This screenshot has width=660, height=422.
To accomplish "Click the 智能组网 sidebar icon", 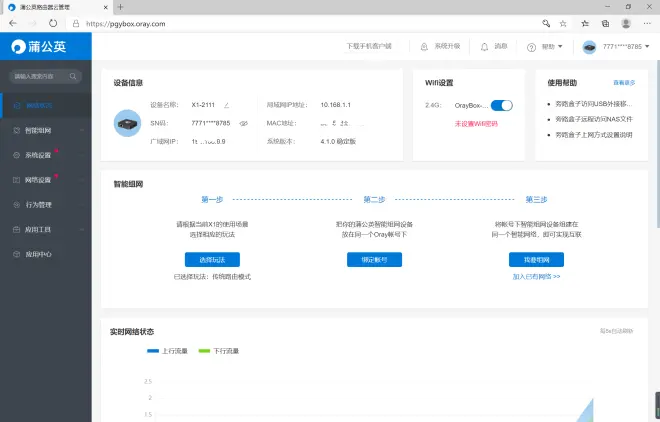I will (16, 130).
